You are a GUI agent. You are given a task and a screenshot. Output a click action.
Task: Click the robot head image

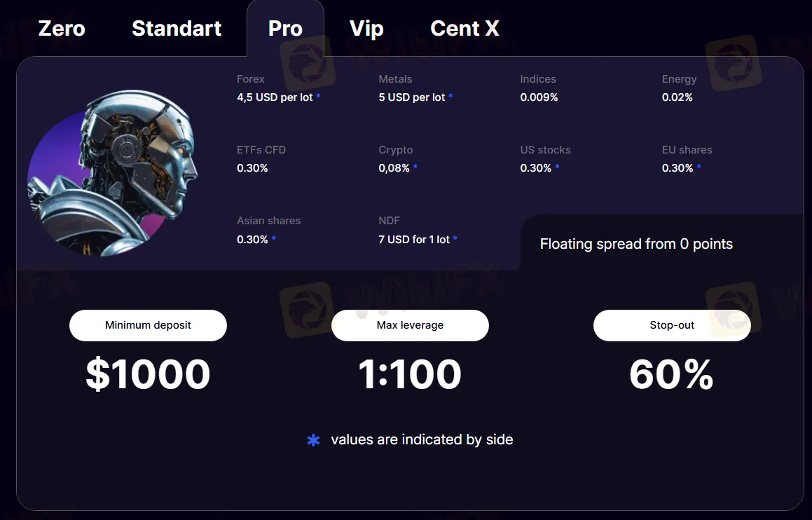112,172
